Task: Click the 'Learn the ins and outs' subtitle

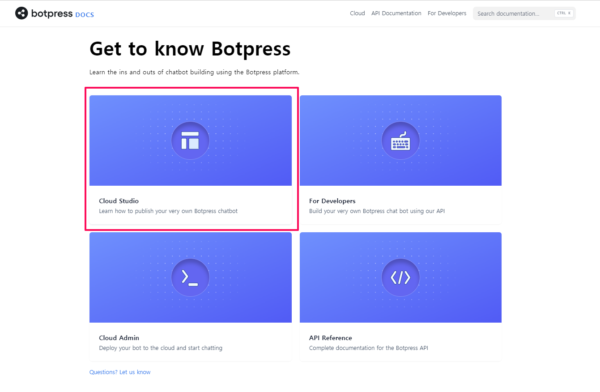Action: [194, 72]
